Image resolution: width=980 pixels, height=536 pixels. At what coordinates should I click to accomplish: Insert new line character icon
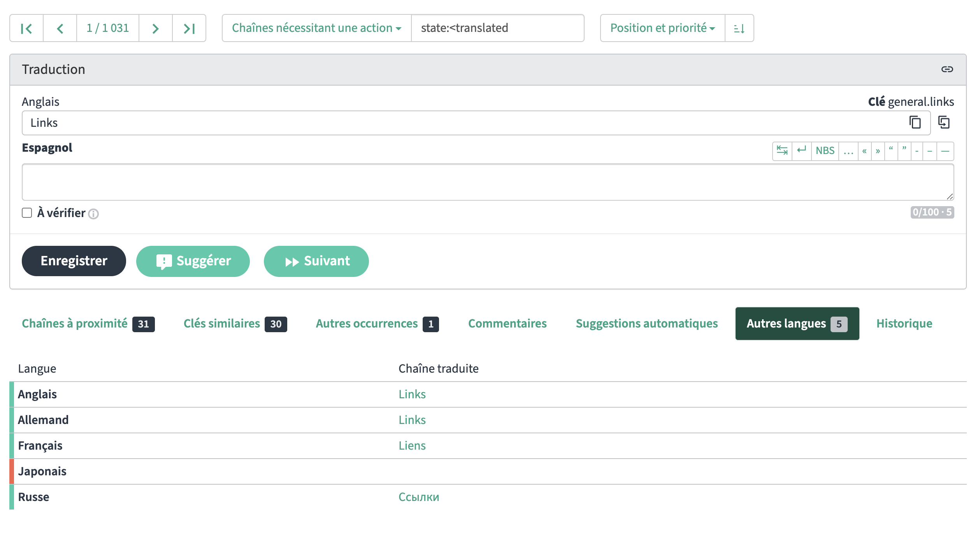click(x=802, y=151)
